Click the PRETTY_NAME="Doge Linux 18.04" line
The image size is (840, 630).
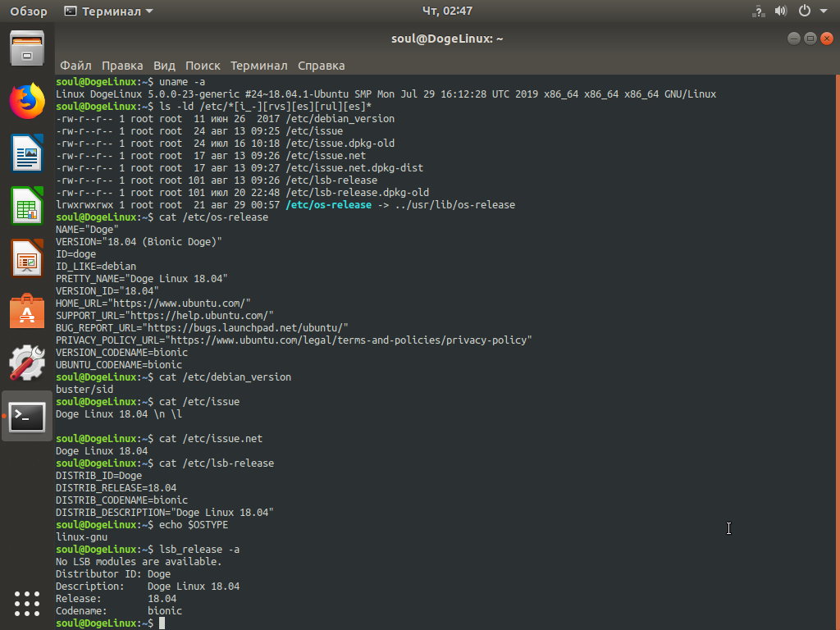(142, 279)
